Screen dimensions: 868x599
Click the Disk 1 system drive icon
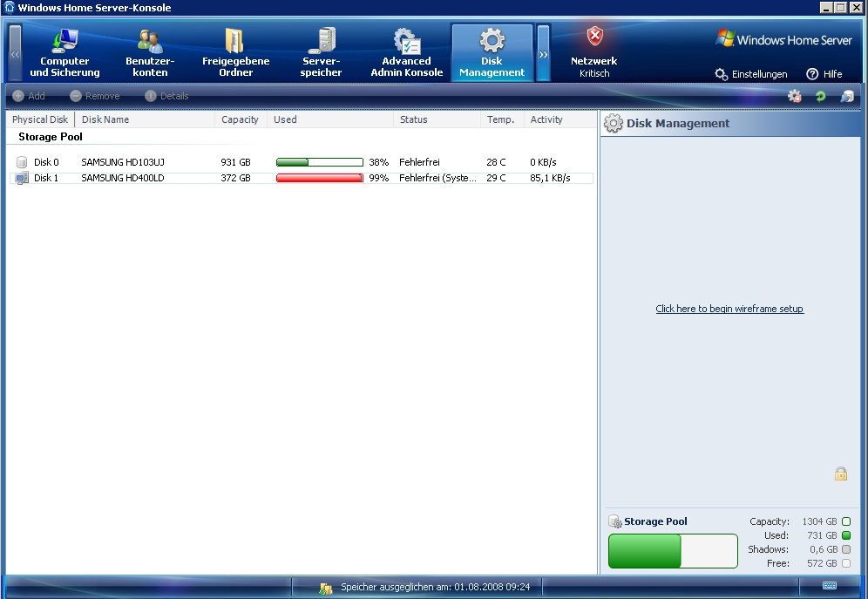pyautogui.click(x=22, y=178)
